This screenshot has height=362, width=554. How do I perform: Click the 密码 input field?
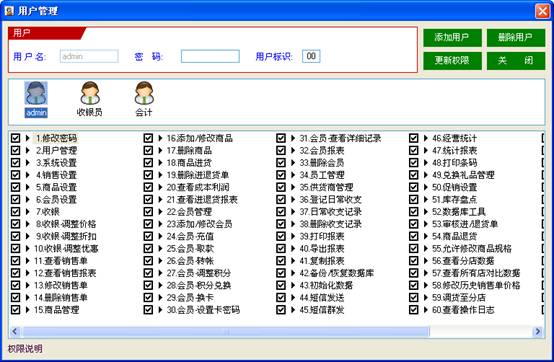(x=210, y=56)
